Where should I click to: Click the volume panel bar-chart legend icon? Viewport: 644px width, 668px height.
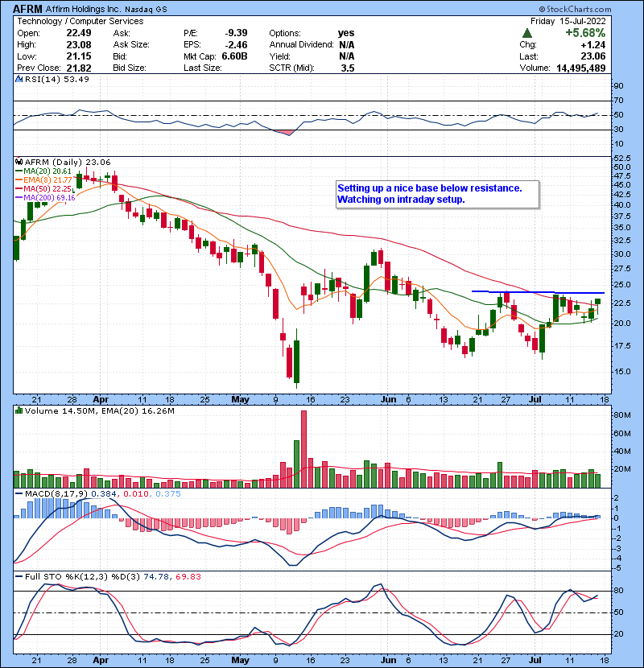19,410
